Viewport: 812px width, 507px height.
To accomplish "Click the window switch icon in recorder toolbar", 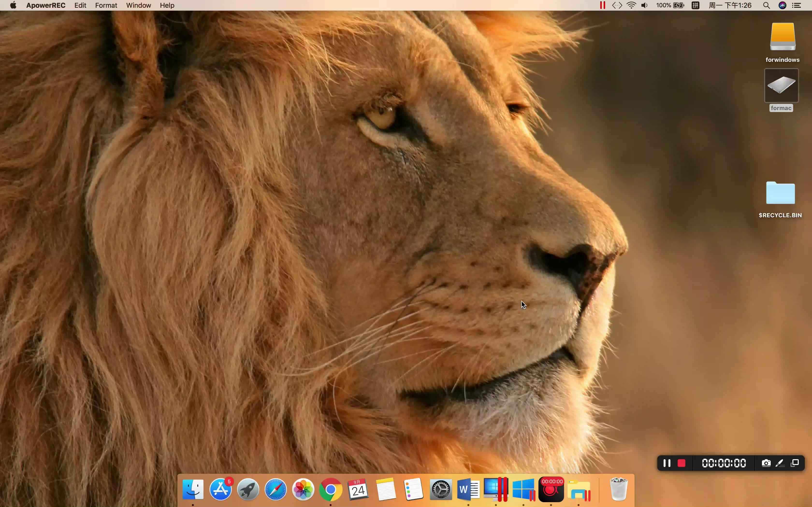I will tap(795, 463).
